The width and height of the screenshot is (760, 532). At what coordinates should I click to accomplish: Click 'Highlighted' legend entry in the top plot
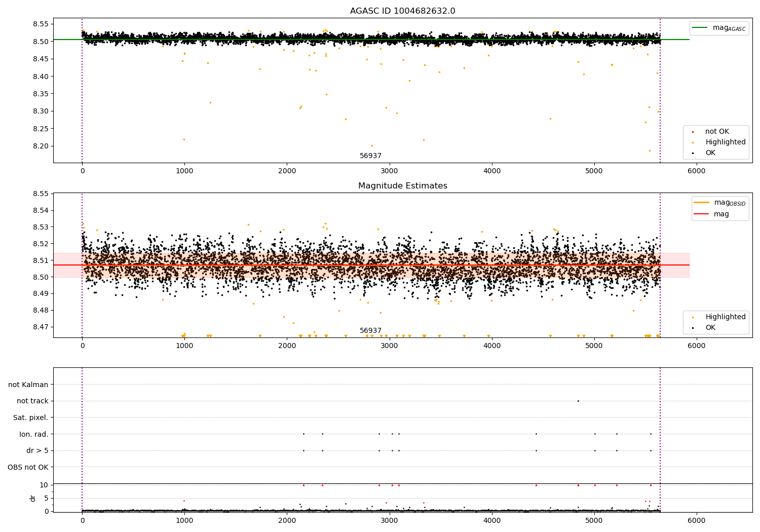pos(718,142)
